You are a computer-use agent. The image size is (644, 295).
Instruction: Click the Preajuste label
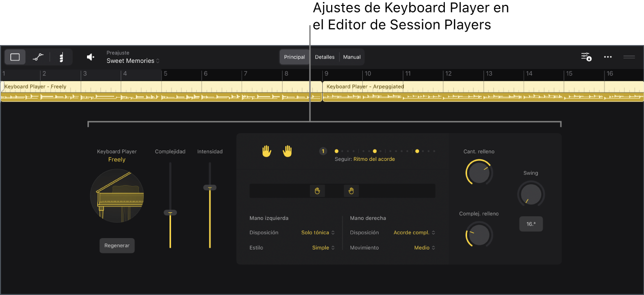click(118, 52)
